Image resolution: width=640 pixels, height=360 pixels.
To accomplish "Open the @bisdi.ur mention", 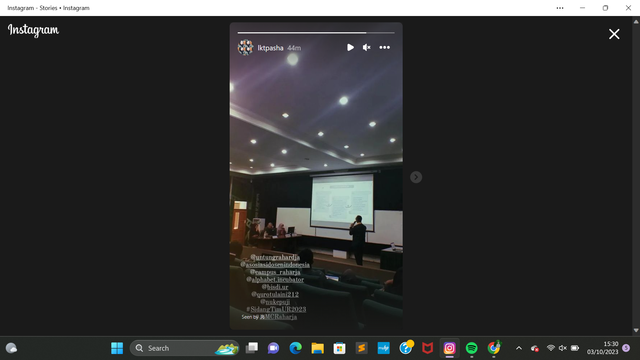I will coord(275,287).
